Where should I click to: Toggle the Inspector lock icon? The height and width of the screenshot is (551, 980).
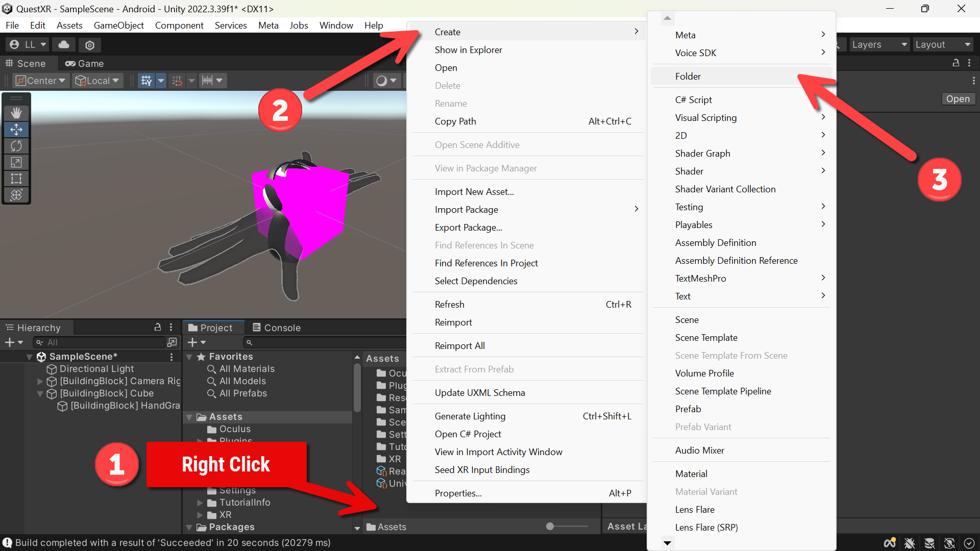956,63
